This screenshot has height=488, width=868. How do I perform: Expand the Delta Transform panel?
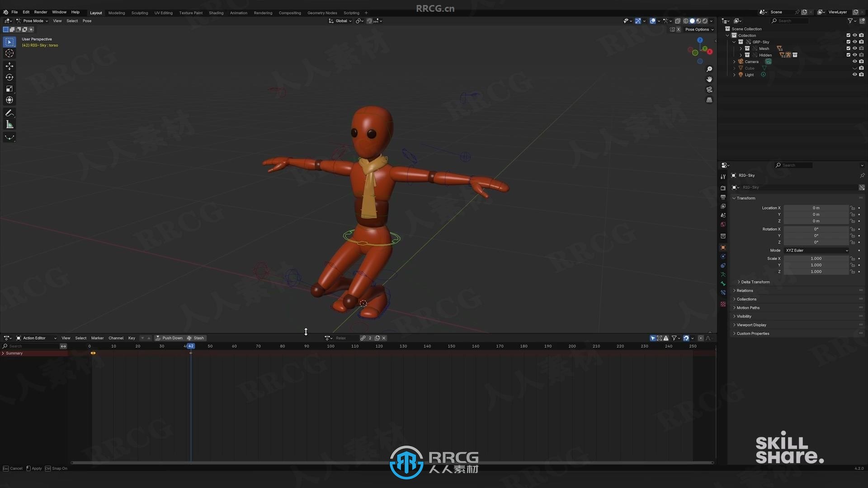point(755,282)
